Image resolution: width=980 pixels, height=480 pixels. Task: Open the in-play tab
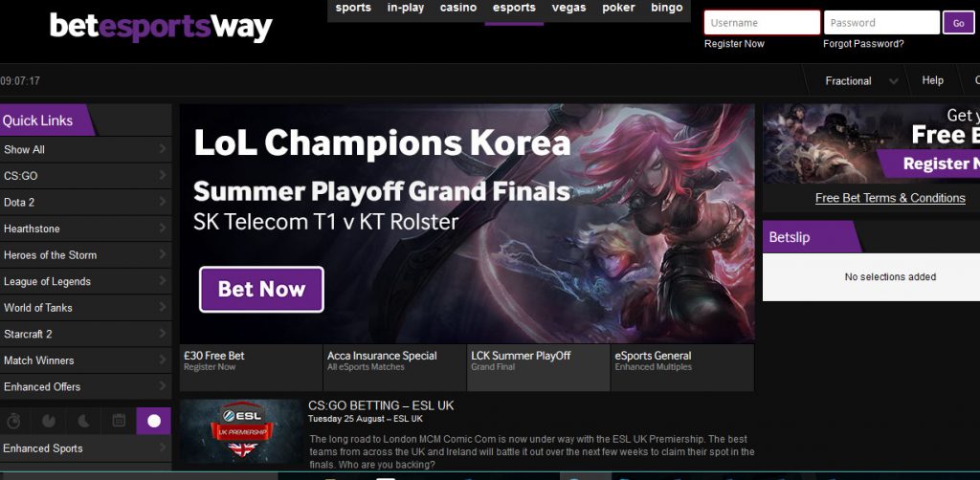406,8
